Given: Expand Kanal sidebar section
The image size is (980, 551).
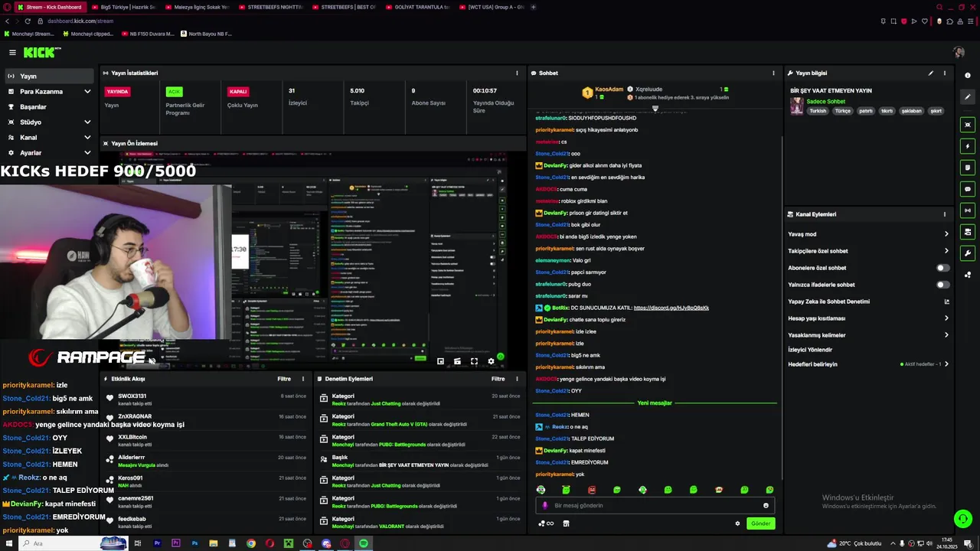Looking at the screenshot, I should pyautogui.click(x=87, y=138).
